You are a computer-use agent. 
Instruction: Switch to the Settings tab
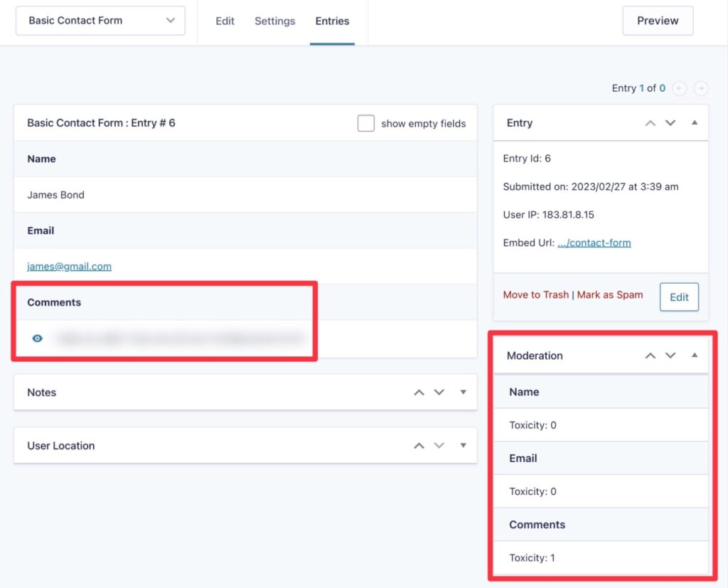(274, 21)
